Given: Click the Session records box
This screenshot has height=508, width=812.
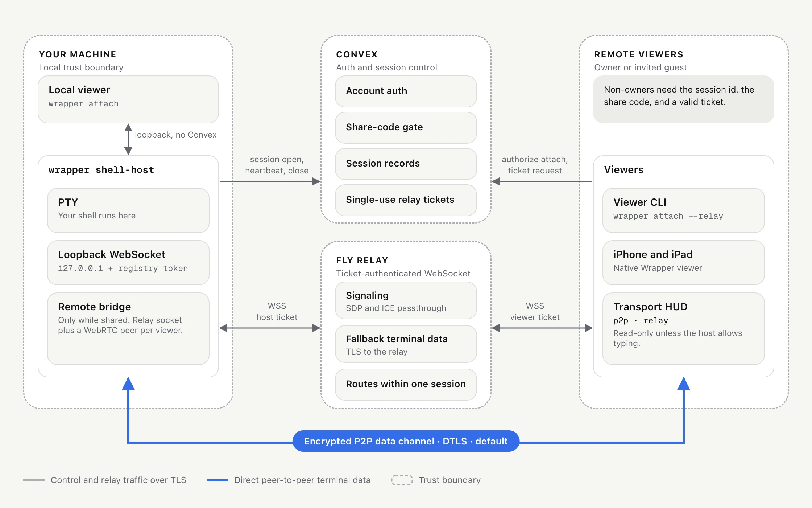Looking at the screenshot, I should point(406,164).
